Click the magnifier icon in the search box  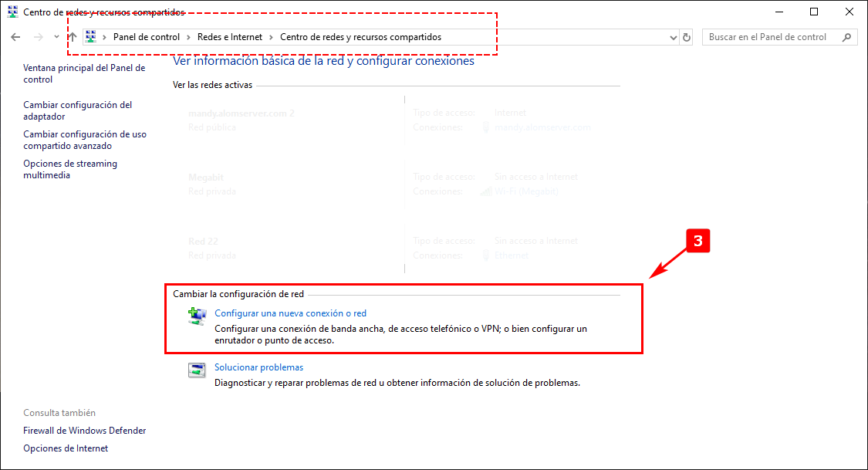click(846, 37)
